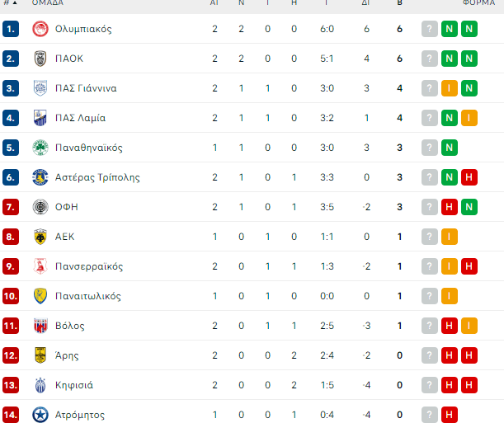Click the ΟΦΗ club crest

[40, 207]
